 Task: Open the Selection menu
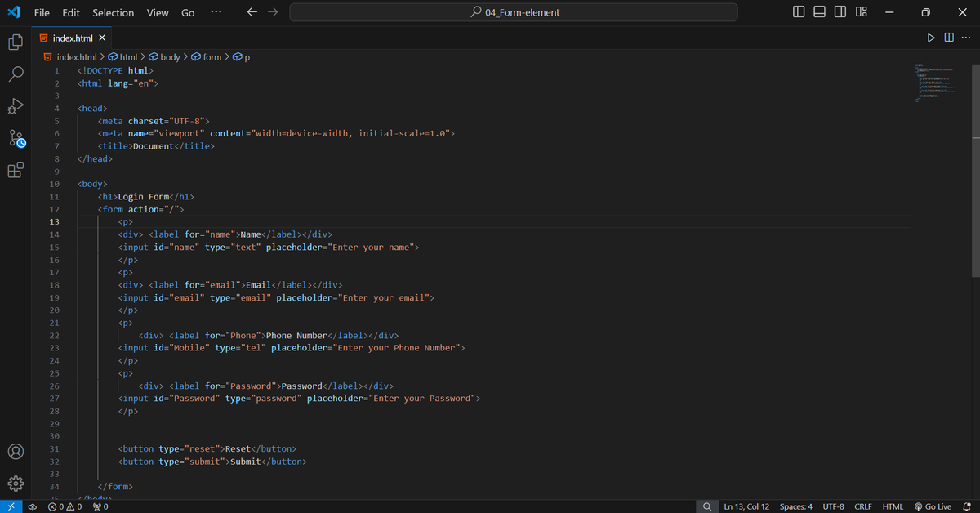pos(113,12)
